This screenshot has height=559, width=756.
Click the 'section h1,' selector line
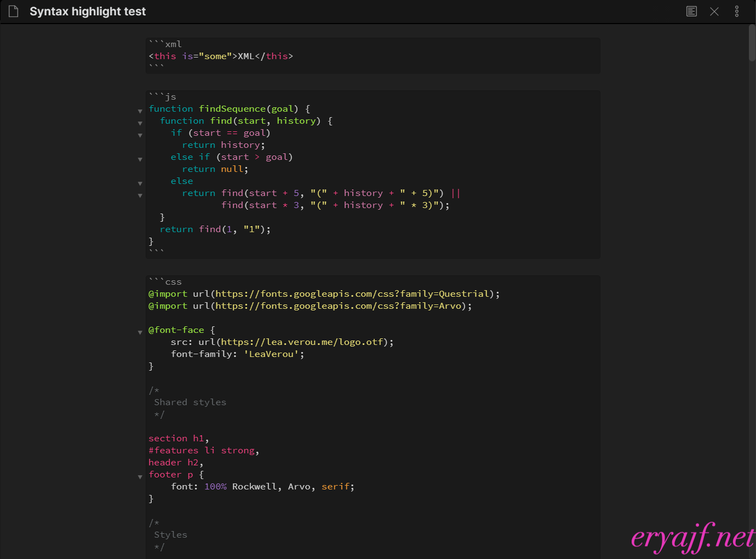click(179, 439)
